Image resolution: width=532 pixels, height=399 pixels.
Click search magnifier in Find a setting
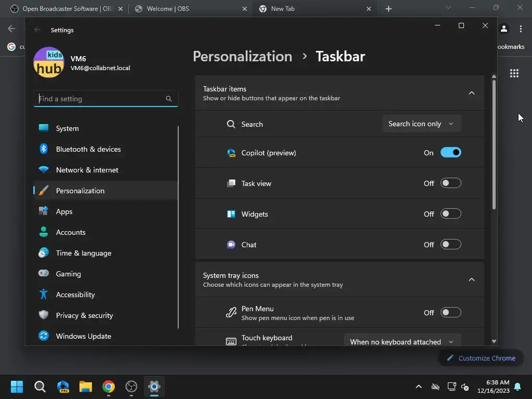[x=169, y=99]
